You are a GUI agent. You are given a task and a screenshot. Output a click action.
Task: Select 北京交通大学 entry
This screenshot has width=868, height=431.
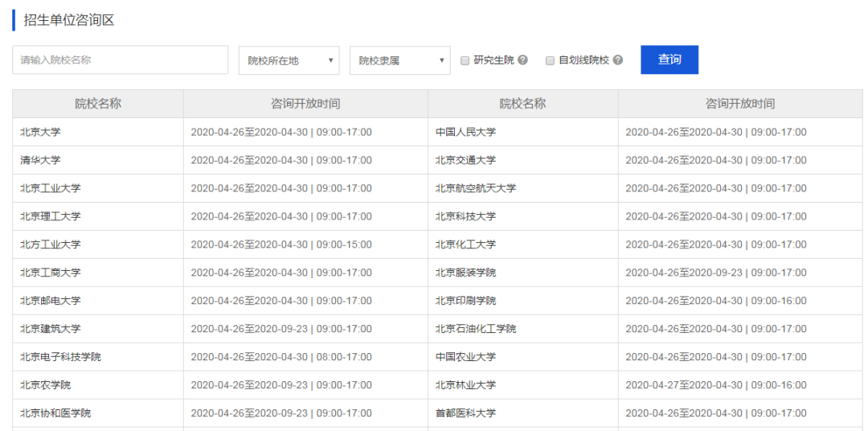point(465,160)
